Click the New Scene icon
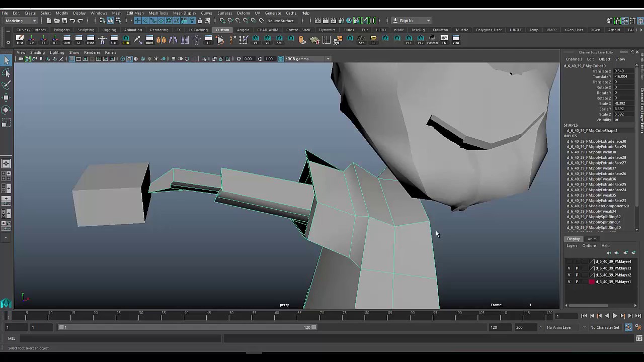The width and height of the screenshot is (644, 362). point(49,21)
